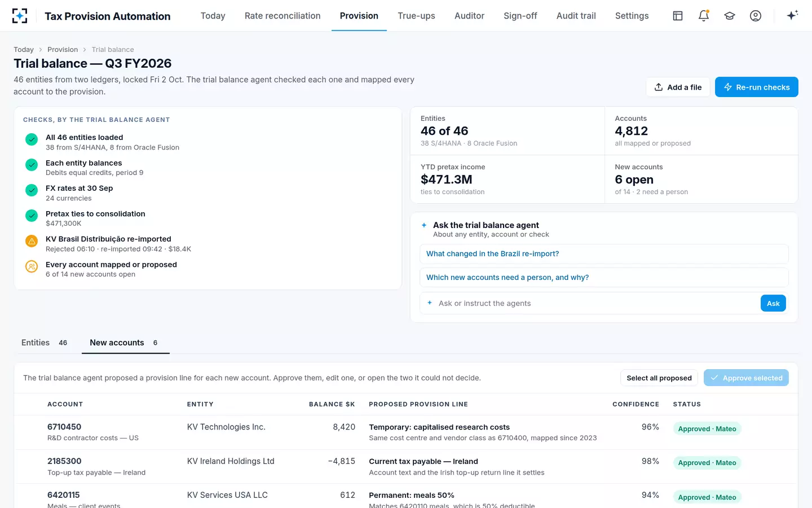Click account number 2185300
Screen dimensions: 812x508
pos(64,461)
